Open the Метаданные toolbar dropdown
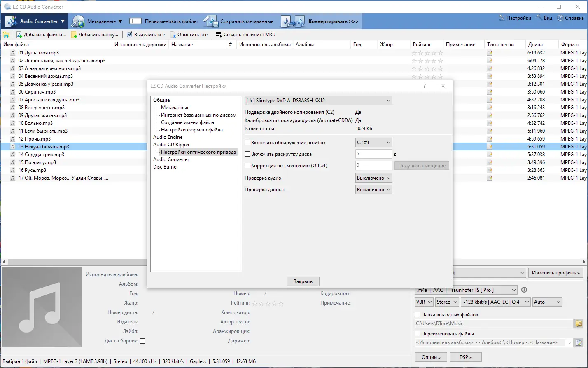 [96, 21]
